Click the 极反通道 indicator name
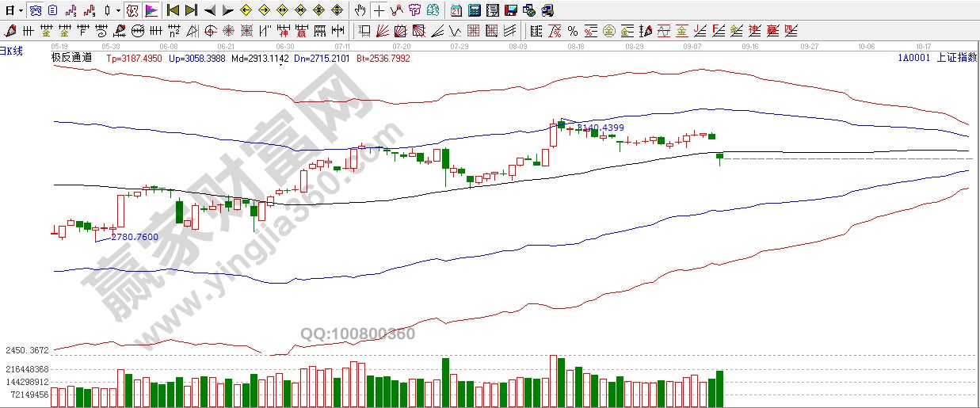 (71, 57)
